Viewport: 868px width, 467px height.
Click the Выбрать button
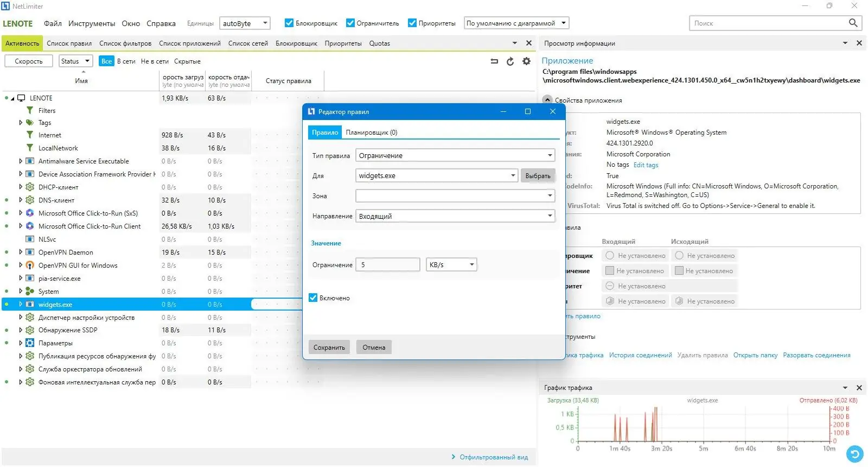[538, 176]
